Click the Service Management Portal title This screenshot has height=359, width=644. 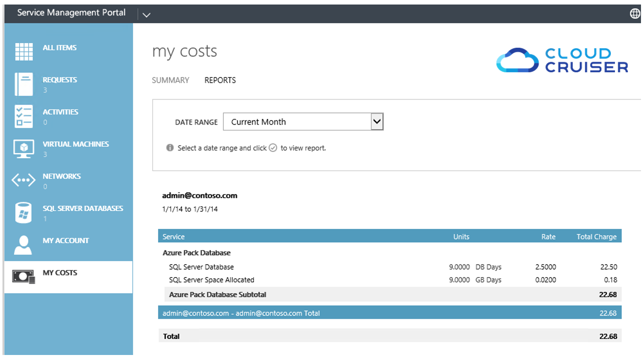pyautogui.click(x=71, y=13)
